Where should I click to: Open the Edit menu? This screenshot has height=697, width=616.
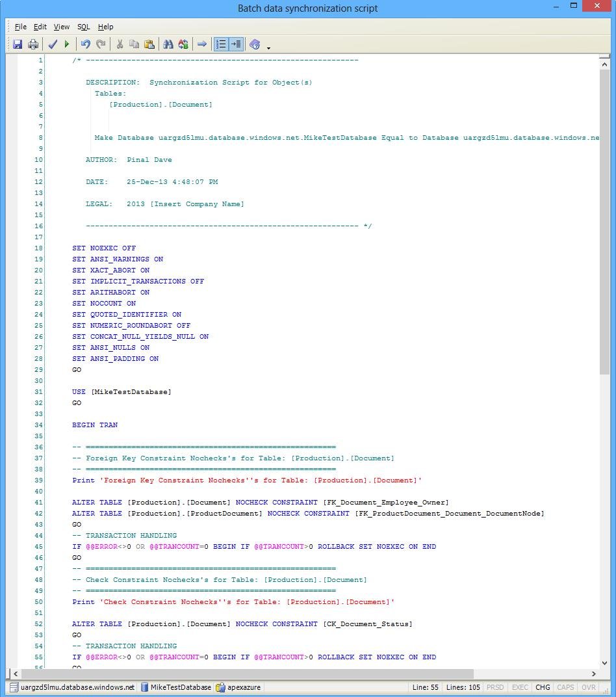40,27
